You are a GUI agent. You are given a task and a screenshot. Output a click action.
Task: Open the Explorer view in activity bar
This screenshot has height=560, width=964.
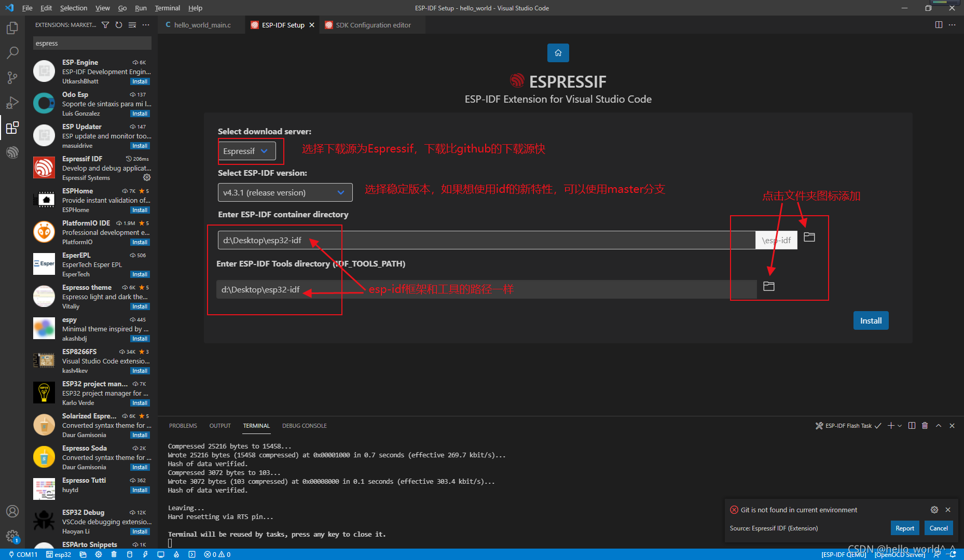[x=12, y=28]
